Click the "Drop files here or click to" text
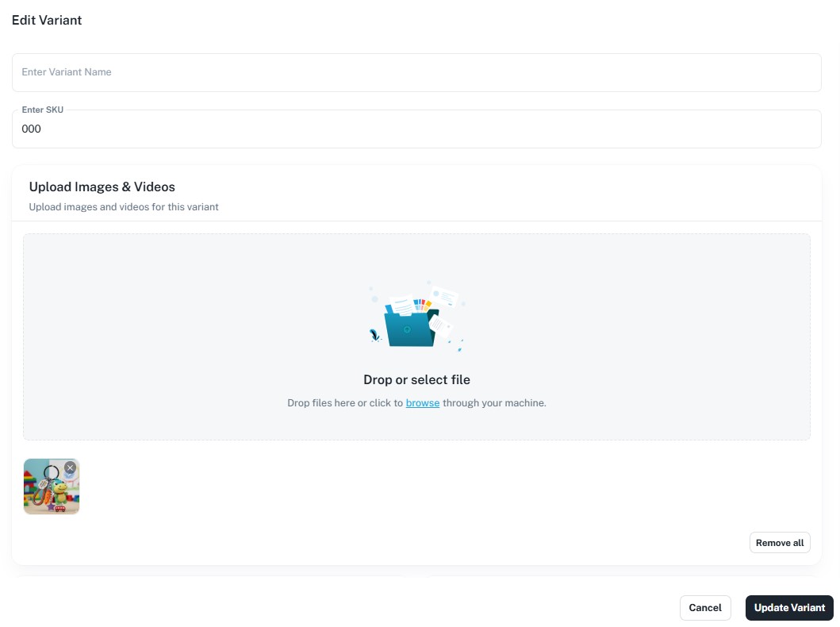This screenshot has width=840, height=627. (344, 403)
